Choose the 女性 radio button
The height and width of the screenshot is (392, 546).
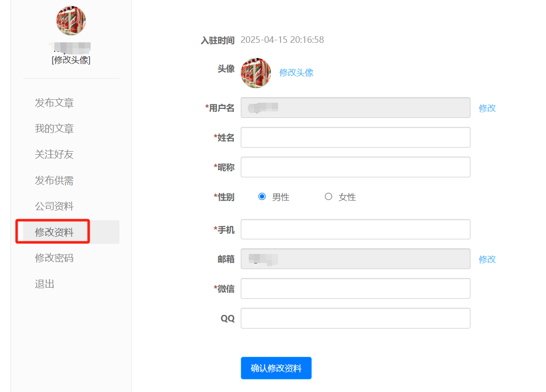tap(328, 197)
